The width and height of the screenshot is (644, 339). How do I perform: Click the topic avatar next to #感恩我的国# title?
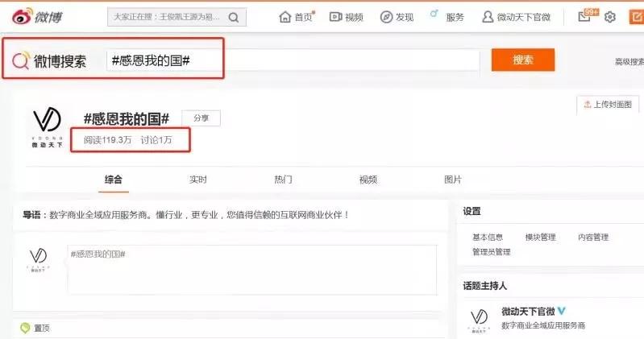[x=48, y=126]
